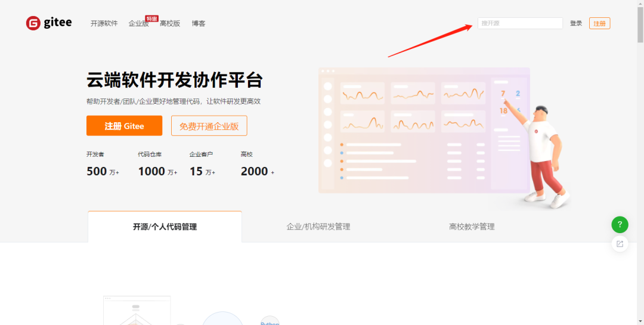
Task: Click the dashboard illustration image
Action: (x=444, y=138)
